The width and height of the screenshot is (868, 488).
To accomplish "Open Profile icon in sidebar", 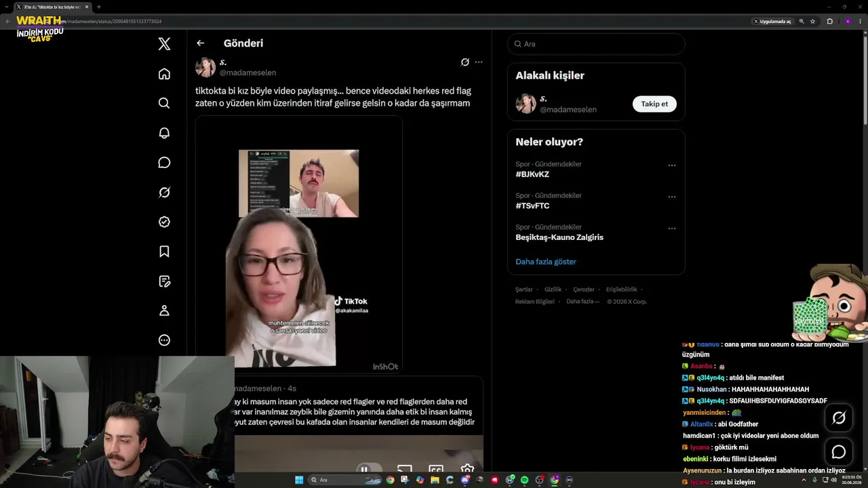I will 164,310.
